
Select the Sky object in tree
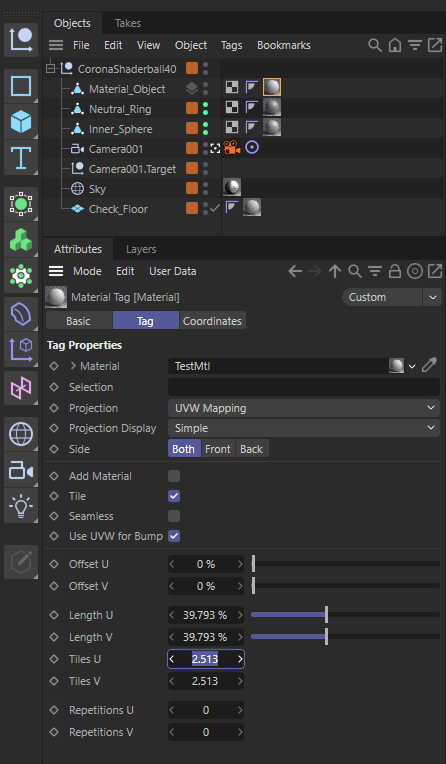[x=97, y=189]
